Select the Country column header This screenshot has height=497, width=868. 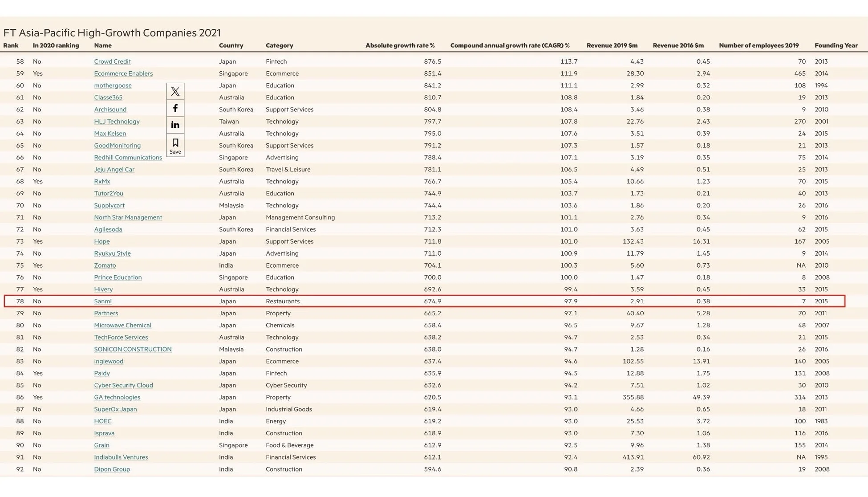pos(231,45)
